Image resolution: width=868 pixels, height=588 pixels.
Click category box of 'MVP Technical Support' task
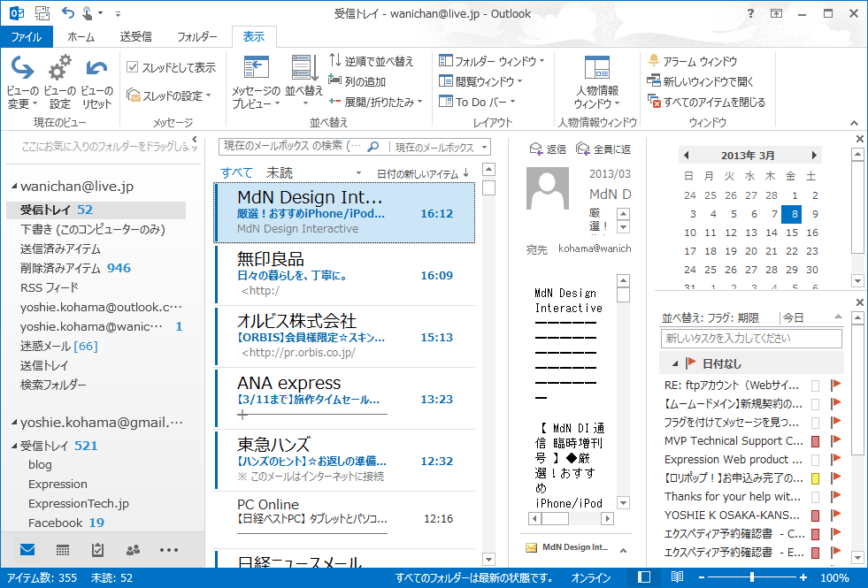coord(816,441)
